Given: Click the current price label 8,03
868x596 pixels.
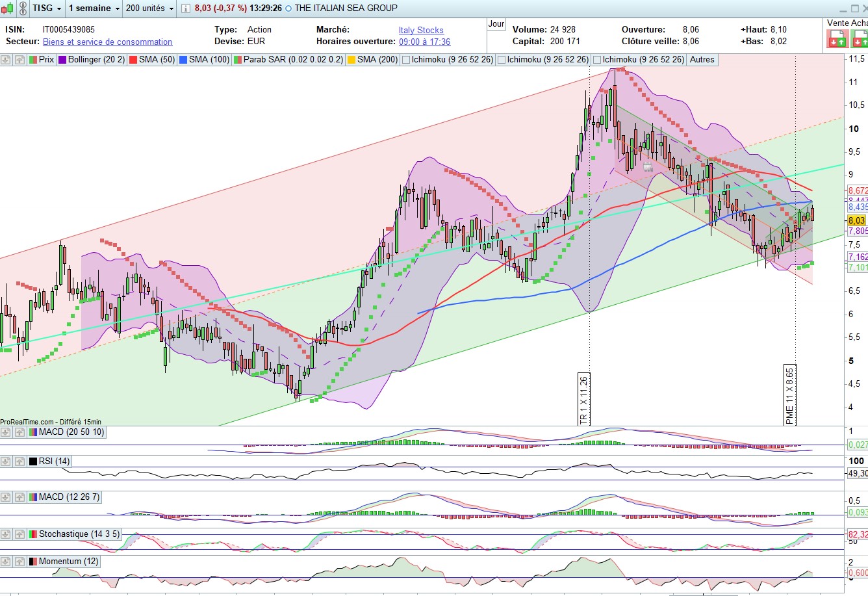Looking at the screenshot, I should pos(857,221).
